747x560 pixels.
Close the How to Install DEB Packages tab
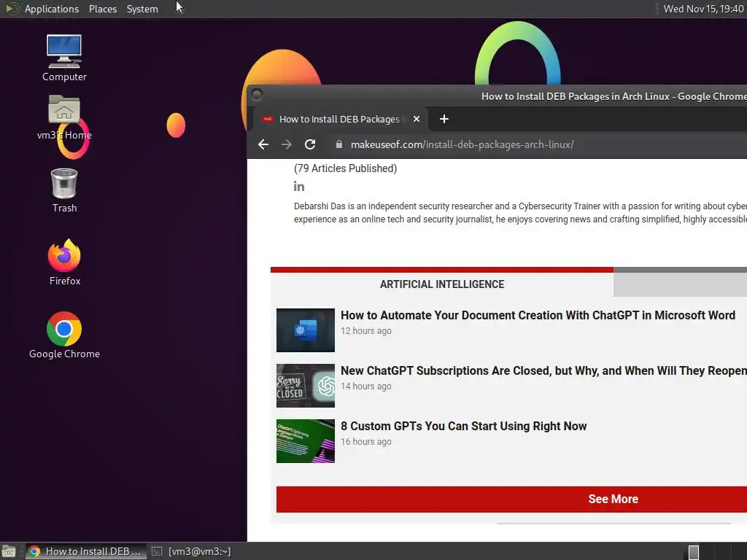click(x=417, y=119)
